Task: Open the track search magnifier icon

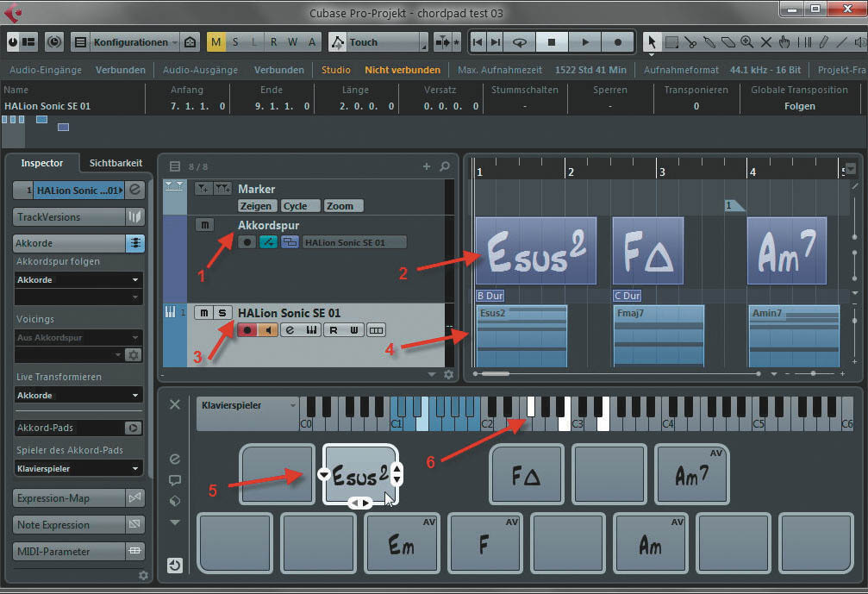Action: [445, 166]
